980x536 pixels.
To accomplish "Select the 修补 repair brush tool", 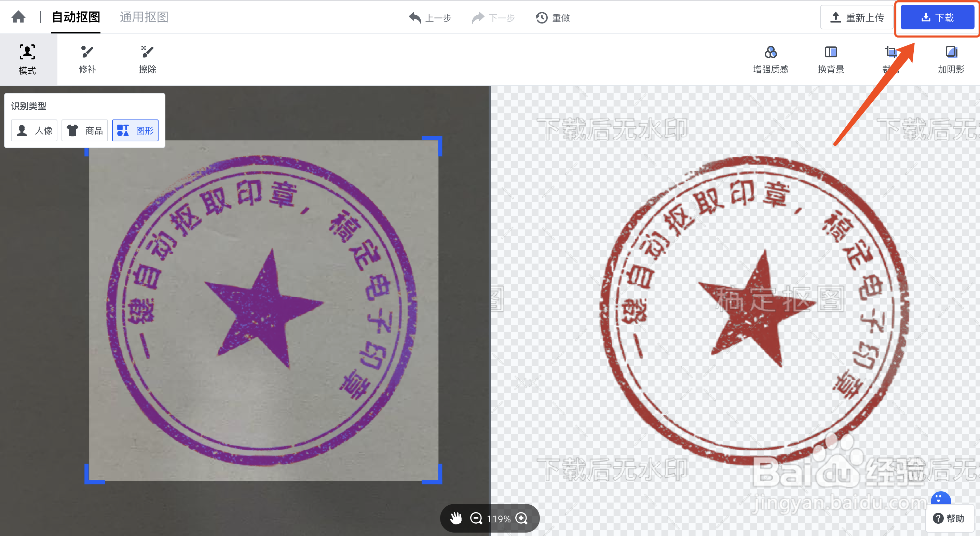I will 87,60.
